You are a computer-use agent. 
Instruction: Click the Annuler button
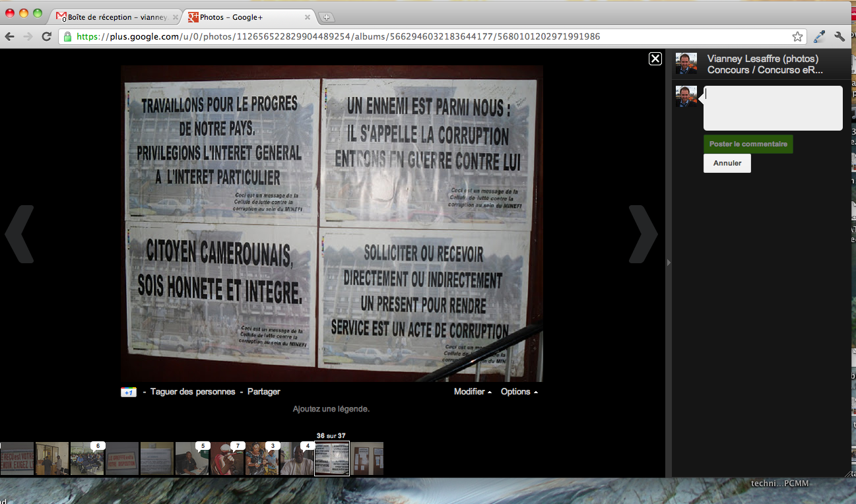pos(727,163)
